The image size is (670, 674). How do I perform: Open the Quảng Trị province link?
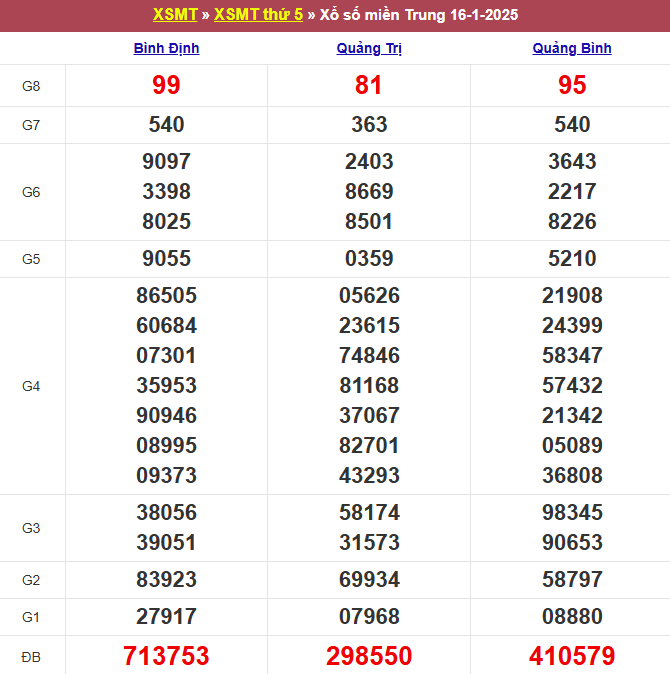click(369, 48)
